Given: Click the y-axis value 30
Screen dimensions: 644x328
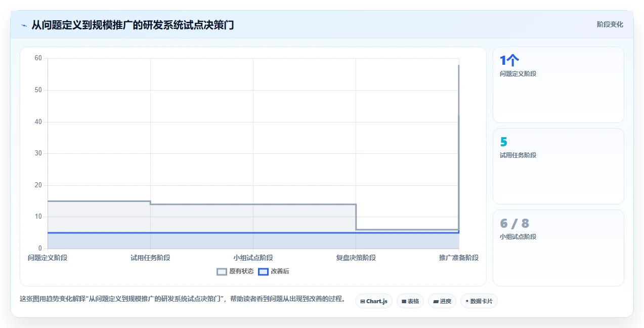Looking at the screenshot, I should (x=38, y=153).
